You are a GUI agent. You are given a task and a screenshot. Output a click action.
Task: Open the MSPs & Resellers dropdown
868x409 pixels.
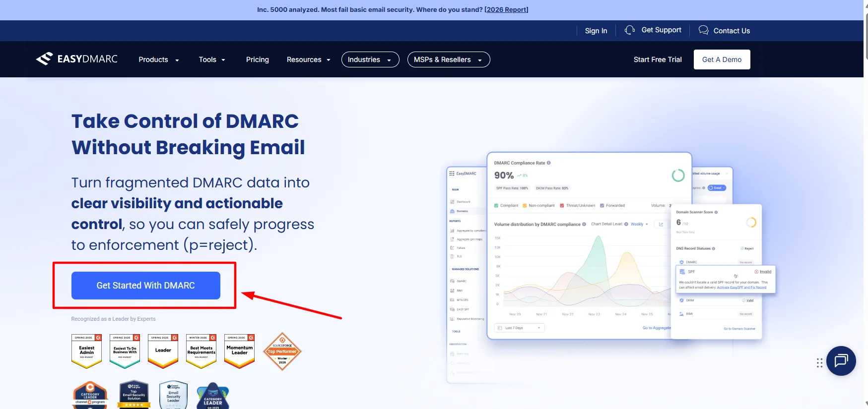point(449,59)
